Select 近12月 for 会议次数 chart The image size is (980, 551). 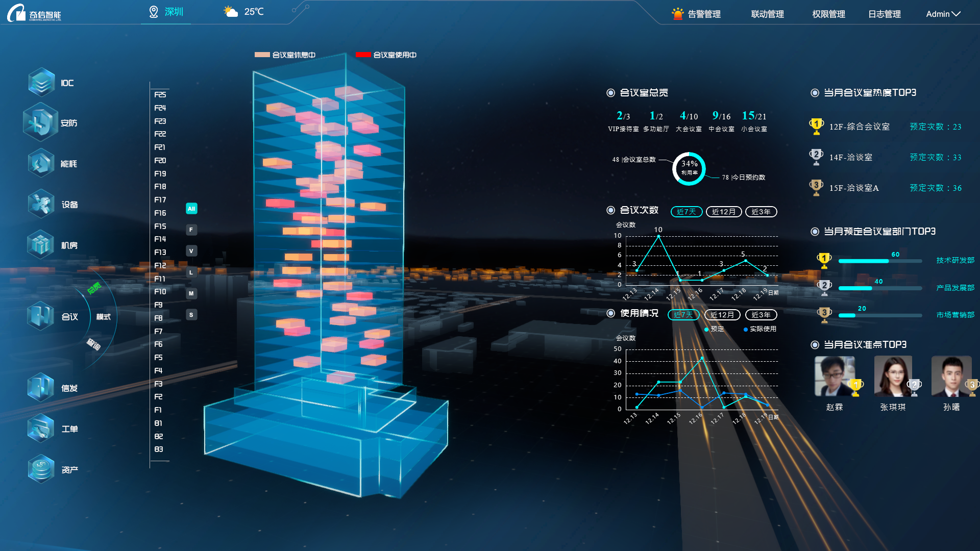tap(723, 212)
